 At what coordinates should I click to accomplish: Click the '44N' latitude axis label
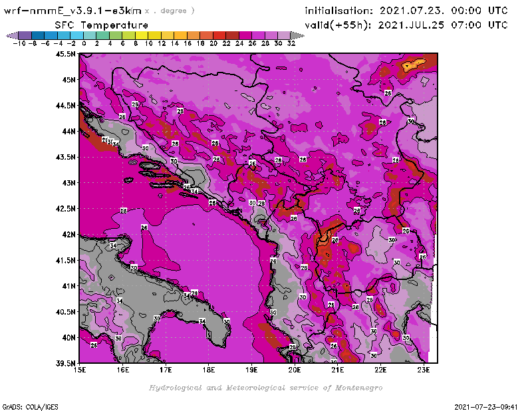click(68, 131)
